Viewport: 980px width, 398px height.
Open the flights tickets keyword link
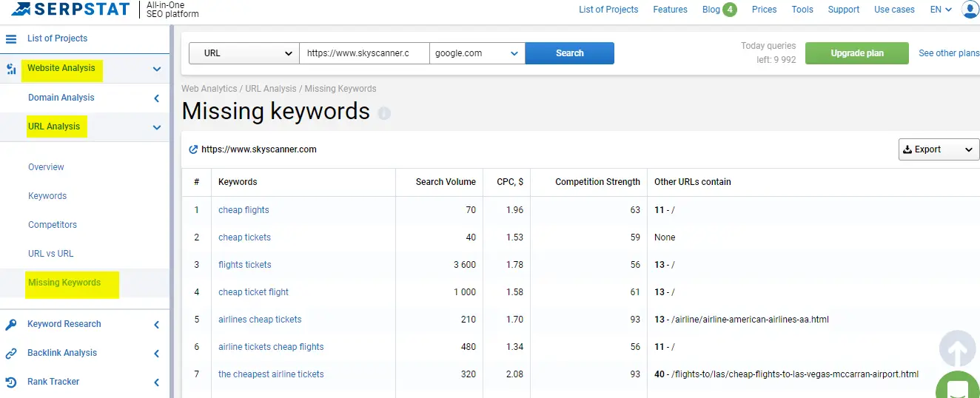pyautogui.click(x=245, y=265)
